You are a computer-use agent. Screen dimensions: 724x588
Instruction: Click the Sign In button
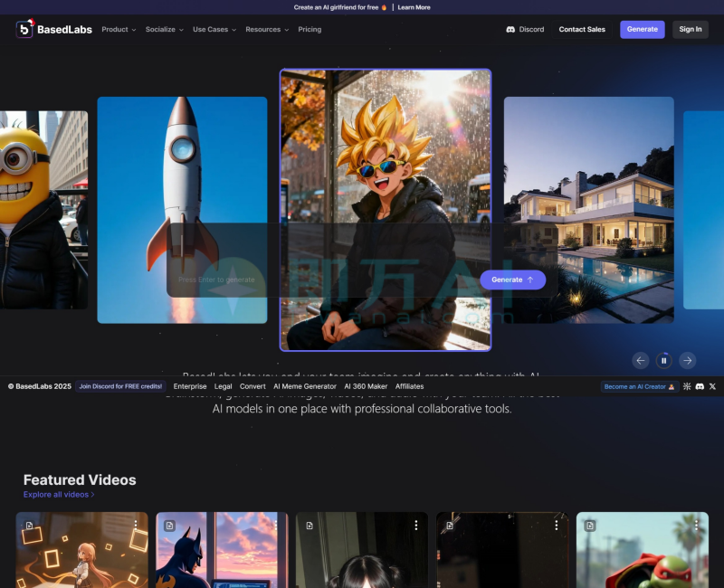point(690,29)
